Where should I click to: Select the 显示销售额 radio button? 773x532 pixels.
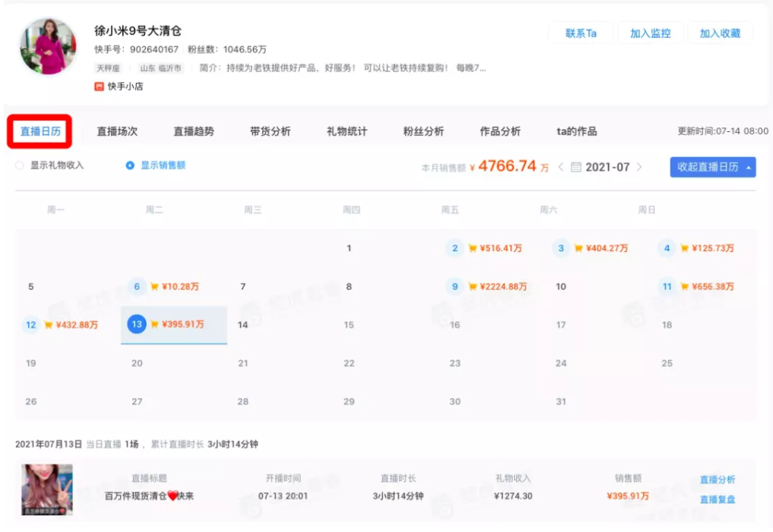point(130,165)
